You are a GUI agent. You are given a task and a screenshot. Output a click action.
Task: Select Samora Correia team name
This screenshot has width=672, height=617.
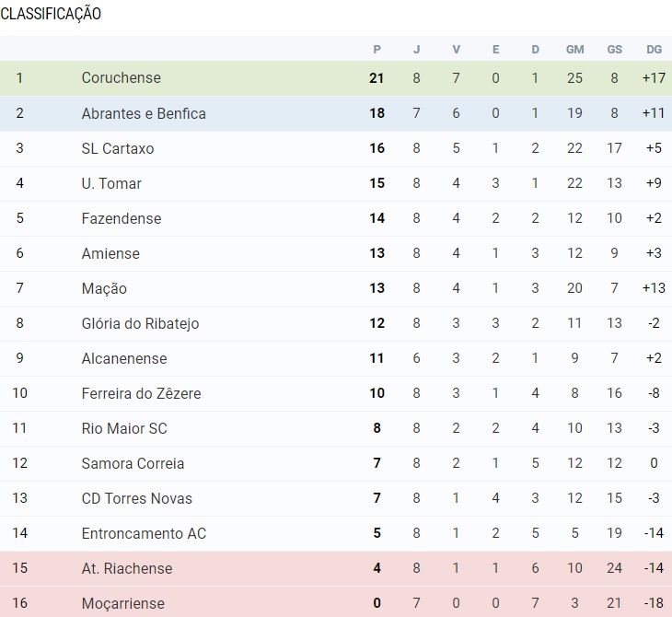pos(133,463)
